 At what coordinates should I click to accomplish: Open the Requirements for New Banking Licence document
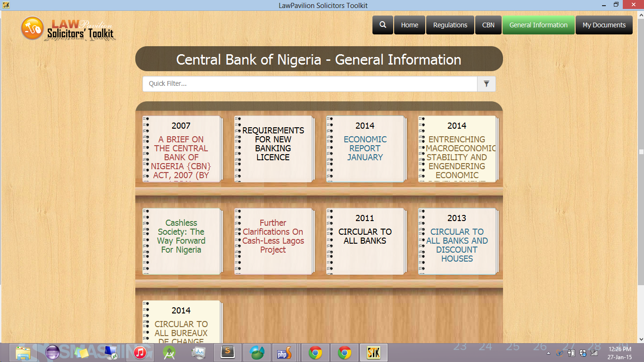pyautogui.click(x=273, y=148)
